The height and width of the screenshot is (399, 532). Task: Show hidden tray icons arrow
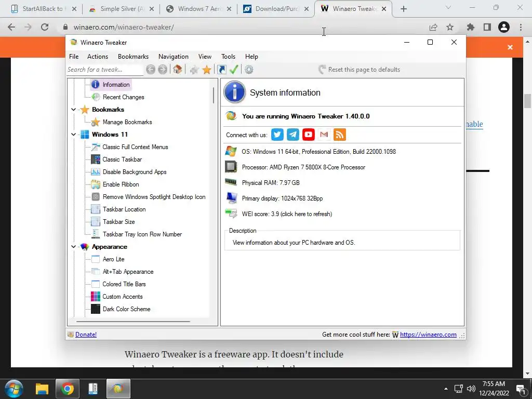446,389
